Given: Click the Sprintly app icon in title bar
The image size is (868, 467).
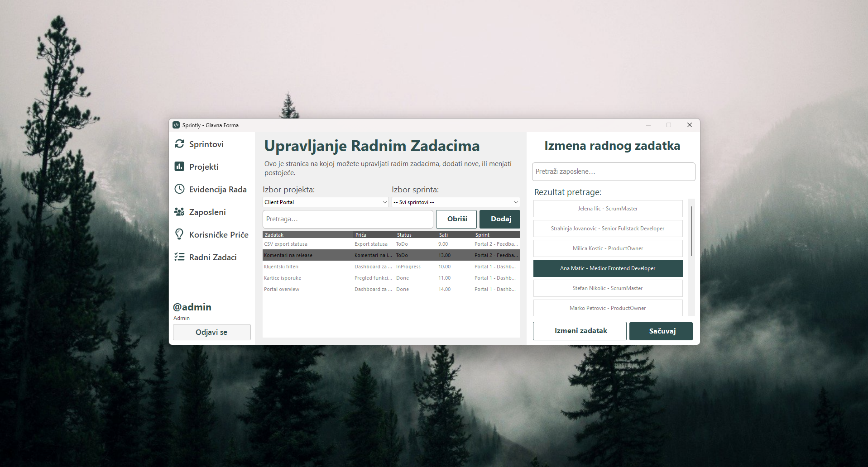Looking at the screenshot, I should pyautogui.click(x=176, y=125).
